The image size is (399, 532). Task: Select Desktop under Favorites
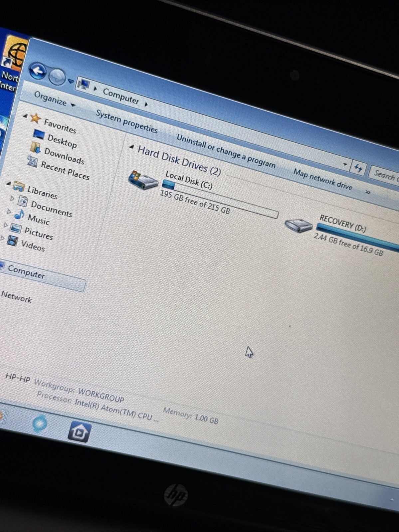[62, 141]
